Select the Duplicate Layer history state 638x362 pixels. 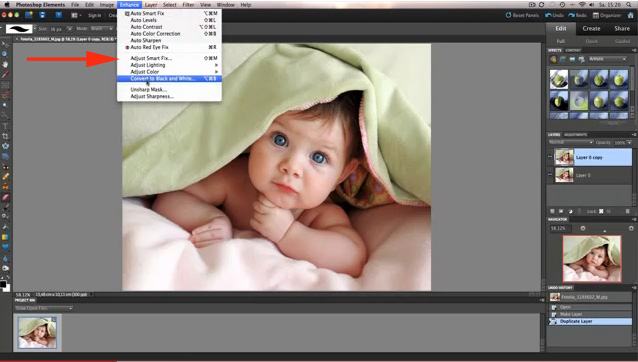coord(590,321)
